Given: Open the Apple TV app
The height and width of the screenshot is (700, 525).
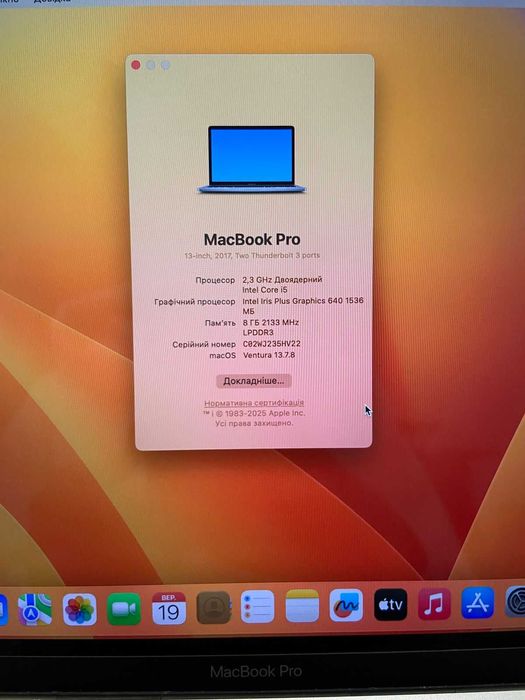Looking at the screenshot, I should click(391, 604).
